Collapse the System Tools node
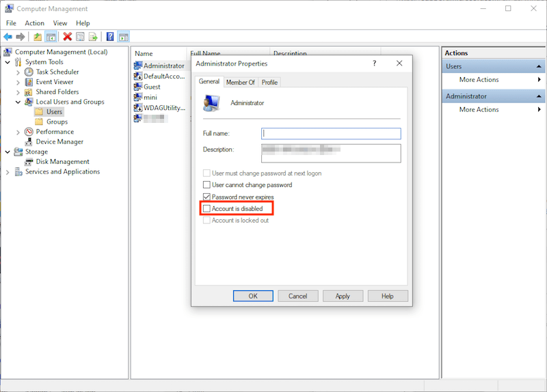The width and height of the screenshot is (547, 392). (8, 62)
